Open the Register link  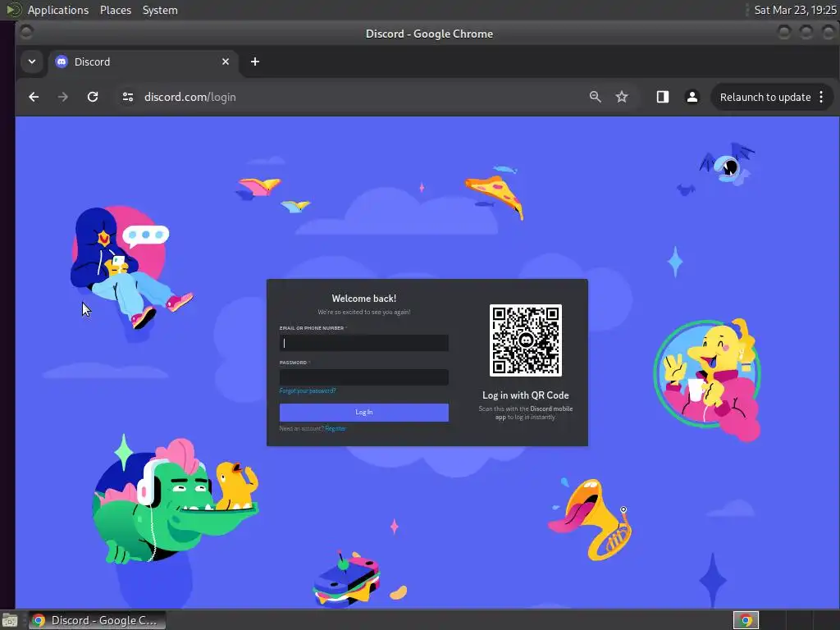click(x=336, y=428)
